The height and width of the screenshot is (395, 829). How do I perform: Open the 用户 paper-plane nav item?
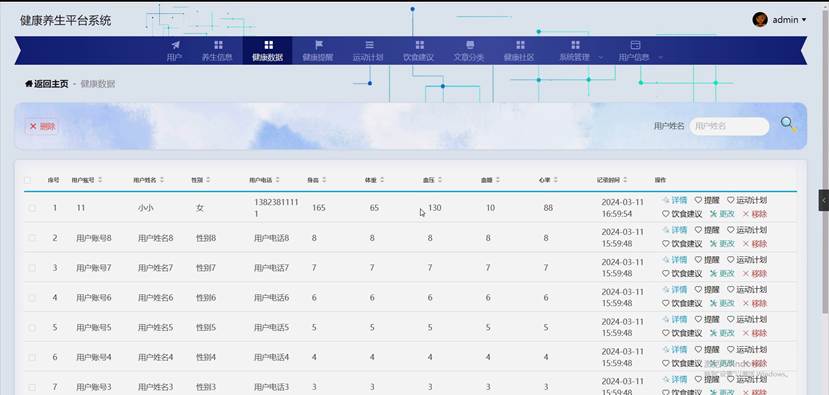coord(174,51)
